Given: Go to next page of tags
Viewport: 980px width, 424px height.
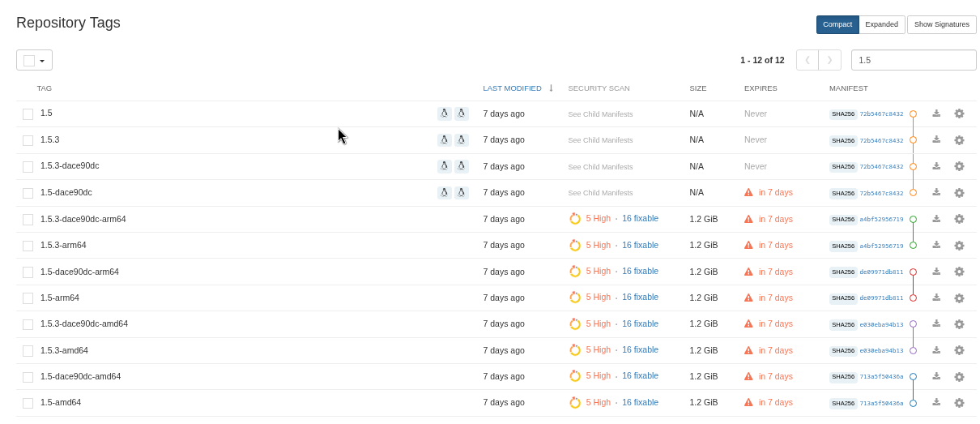Looking at the screenshot, I should click(829, 60).
